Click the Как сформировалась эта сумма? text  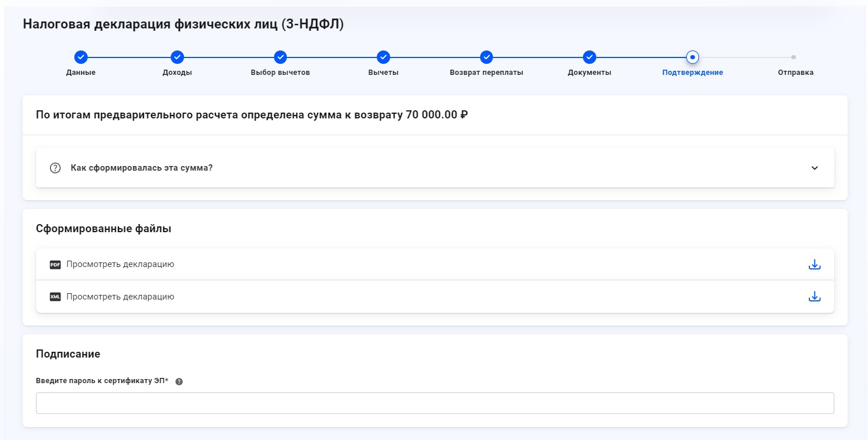click(142, 168)
